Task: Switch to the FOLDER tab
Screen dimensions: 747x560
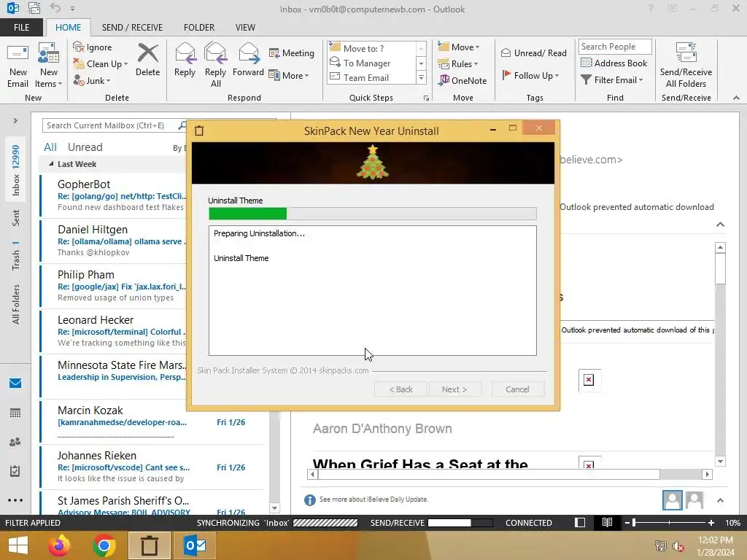Action: 199,27
